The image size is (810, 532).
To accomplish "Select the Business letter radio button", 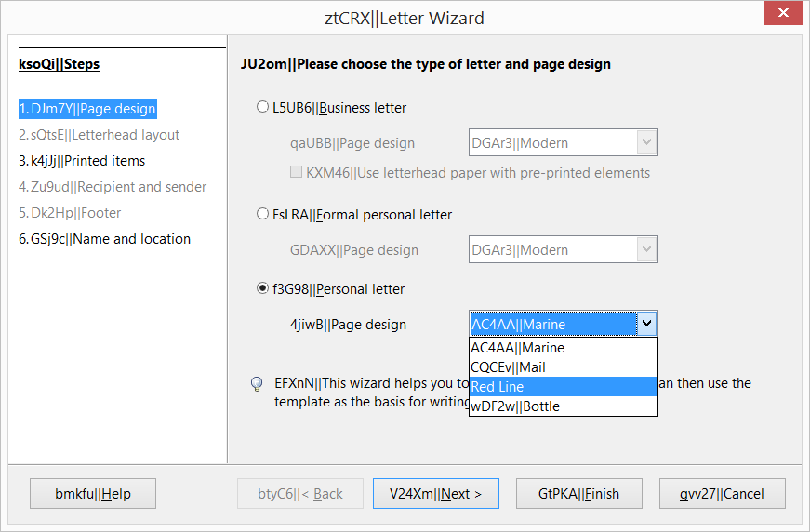I will (263, 108).
